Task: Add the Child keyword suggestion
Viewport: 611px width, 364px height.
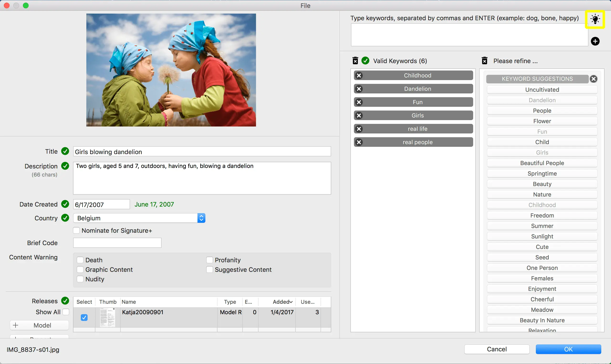Action: tap(542, 142)
